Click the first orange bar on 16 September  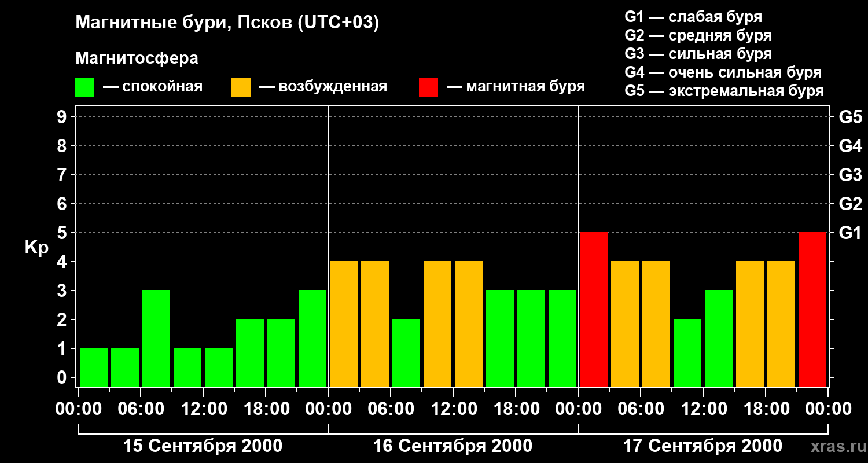[344, 324]
